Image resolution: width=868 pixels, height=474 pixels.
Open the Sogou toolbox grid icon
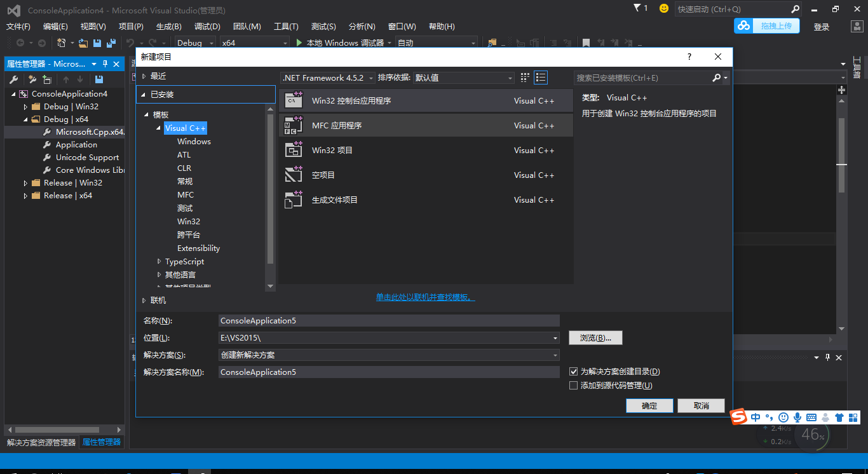pyautogui.click(x=853, y=417)
